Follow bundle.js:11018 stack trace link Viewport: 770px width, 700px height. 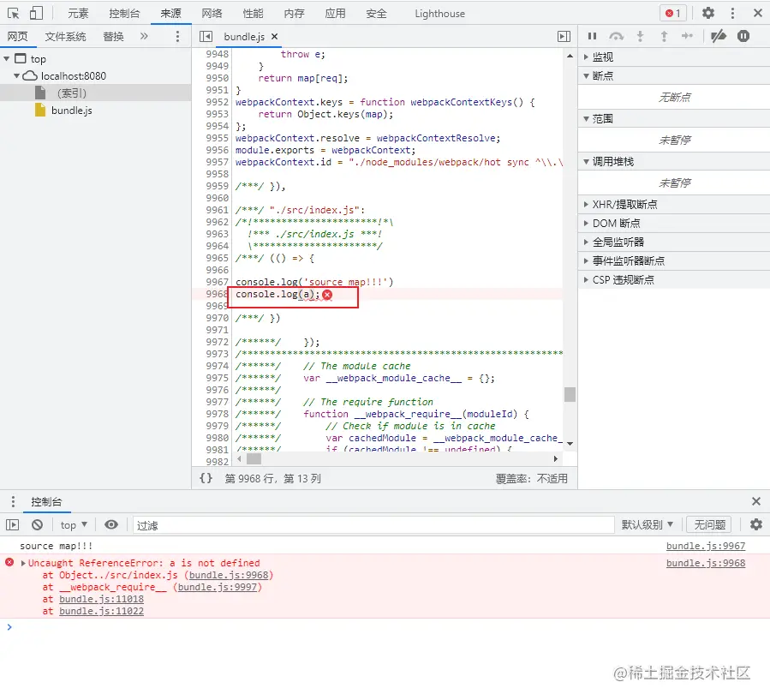[x=101, y=599]
